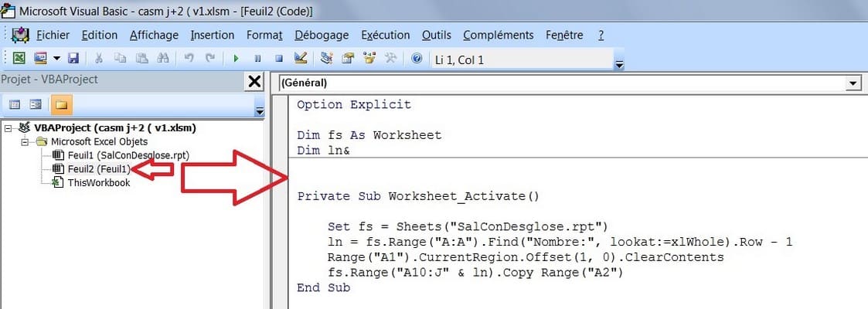Click the View Microsoft Excel icon

(18, 59)
